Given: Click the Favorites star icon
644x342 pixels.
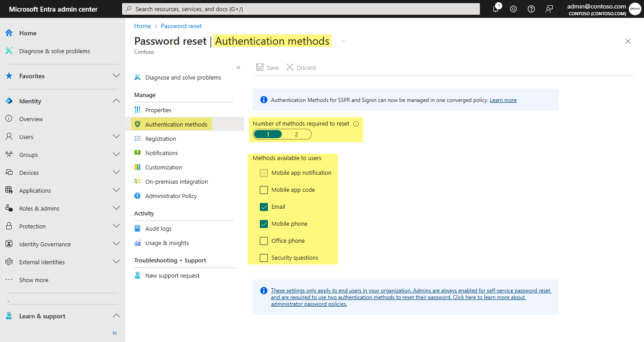Looking at the screenshot, I should tap(9, 76).
